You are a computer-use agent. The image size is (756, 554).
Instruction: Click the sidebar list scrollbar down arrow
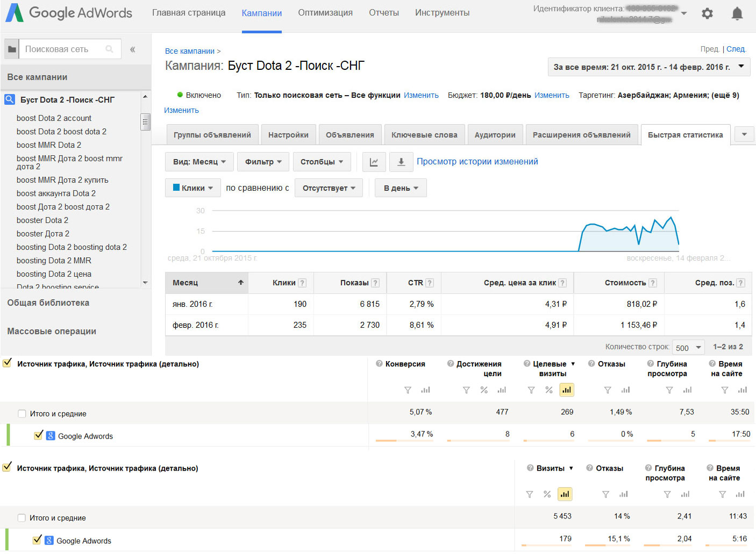tap(145, 283)
